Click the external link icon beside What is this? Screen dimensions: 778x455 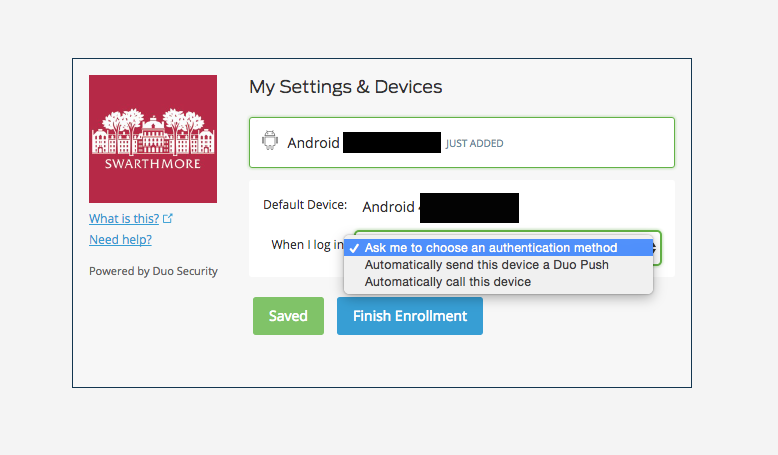coord(168,218)
